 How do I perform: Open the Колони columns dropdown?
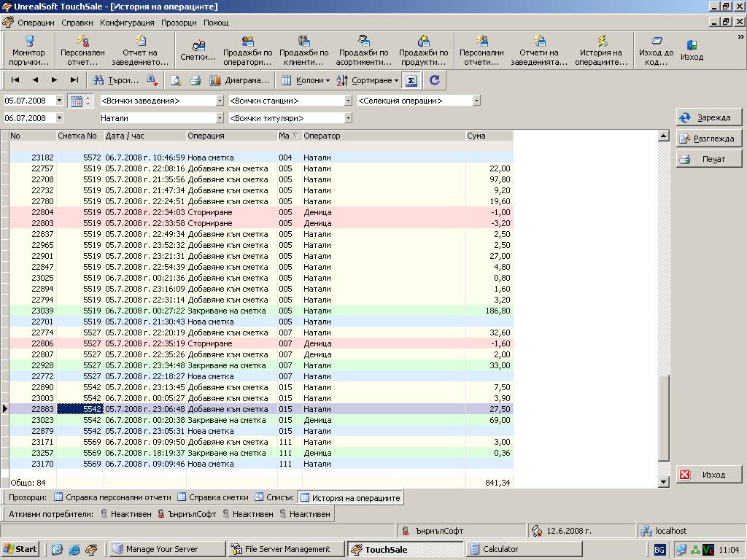coord(306,80)
